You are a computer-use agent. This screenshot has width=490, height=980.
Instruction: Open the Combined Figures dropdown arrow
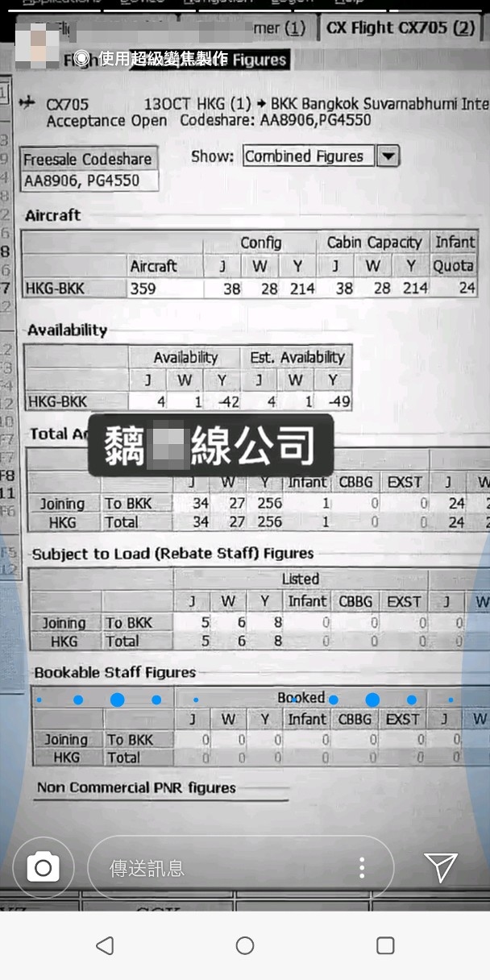click(x=388, y=156)
